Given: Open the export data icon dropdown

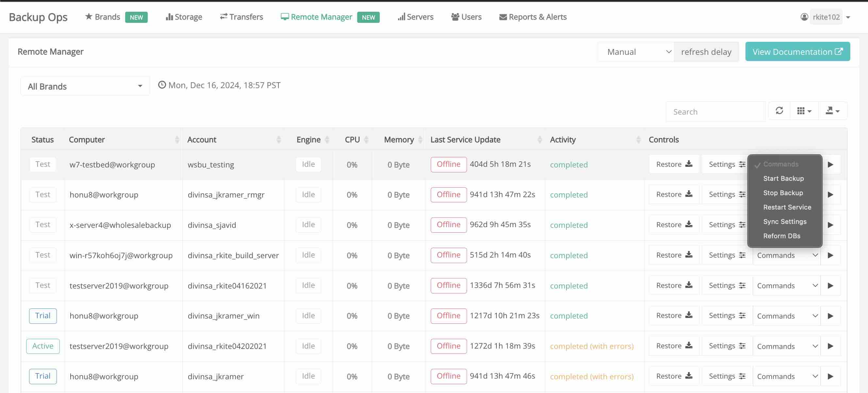Looking at the screenshot, I should [x=833, y=111].
